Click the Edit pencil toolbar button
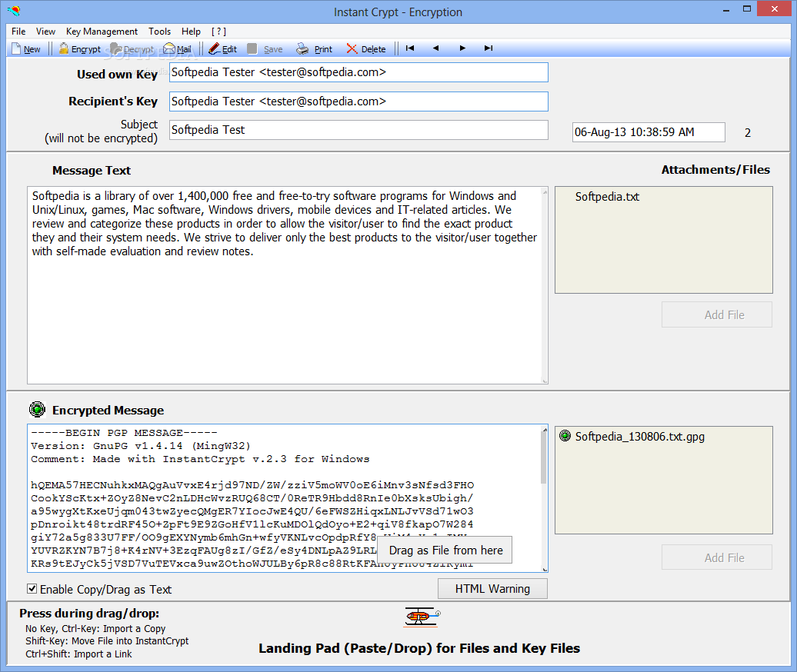797x672 pixels. coord(222,48)
